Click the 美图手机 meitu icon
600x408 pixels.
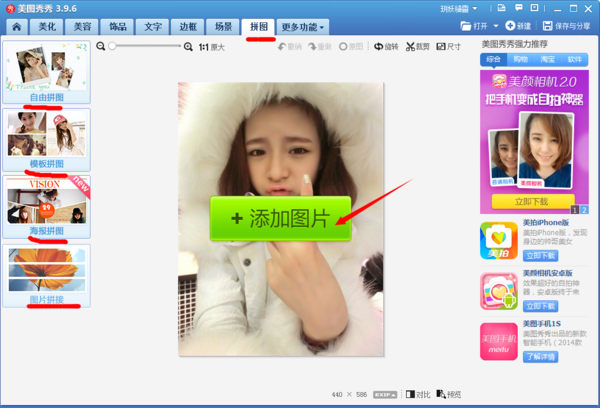click(499, 342)
